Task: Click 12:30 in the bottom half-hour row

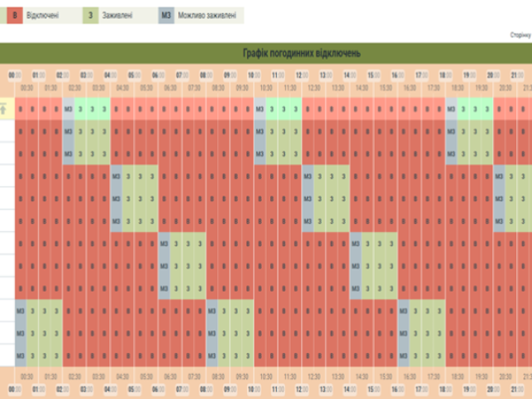Action: pos(314,376)
